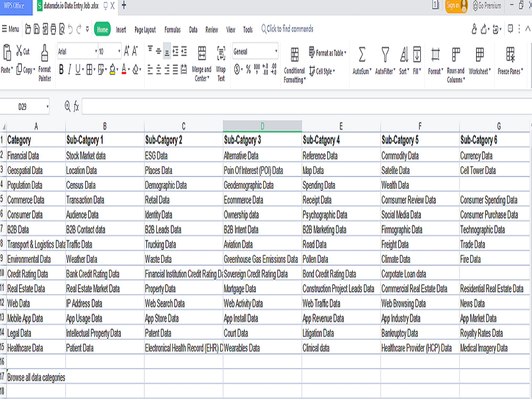Open the AutoFilter button
The image size is (532, 399).
[385, 61]
